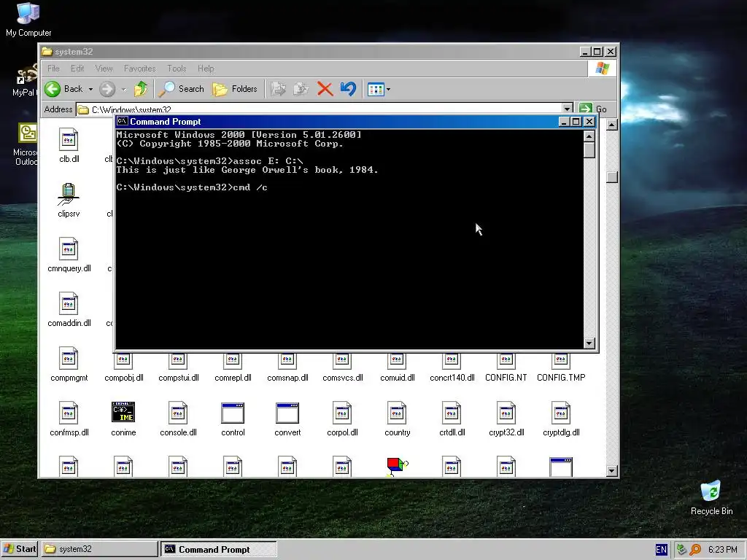Select the compstui.dll file label
This screenshot has height=560, width=747.
178,378
